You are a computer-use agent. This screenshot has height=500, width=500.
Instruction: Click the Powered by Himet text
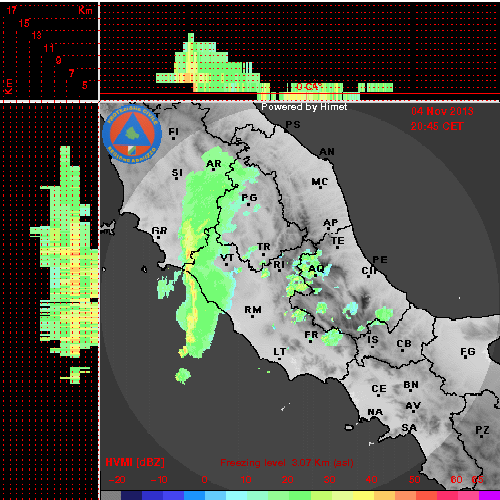[x=304, y=107]
